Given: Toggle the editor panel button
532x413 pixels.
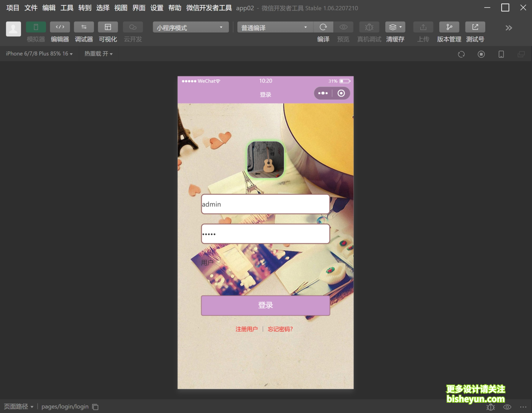Looking at the screenshot, I should click(60, 27).
